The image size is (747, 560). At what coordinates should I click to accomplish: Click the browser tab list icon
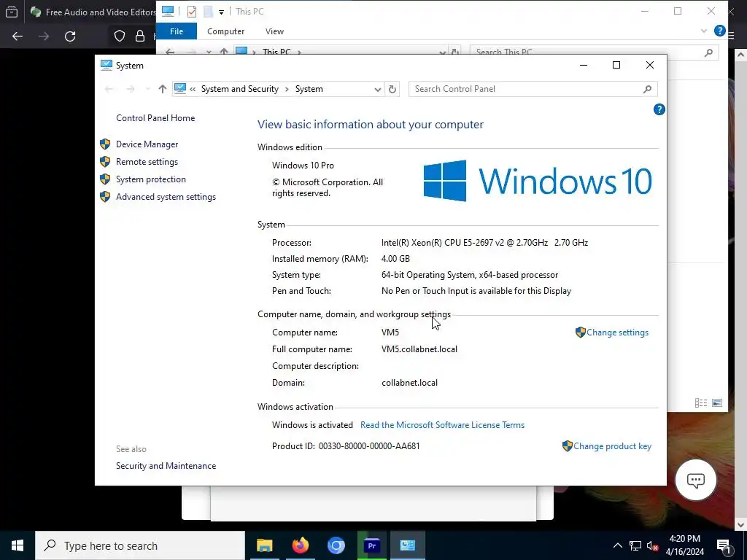(x=12, y=12)
